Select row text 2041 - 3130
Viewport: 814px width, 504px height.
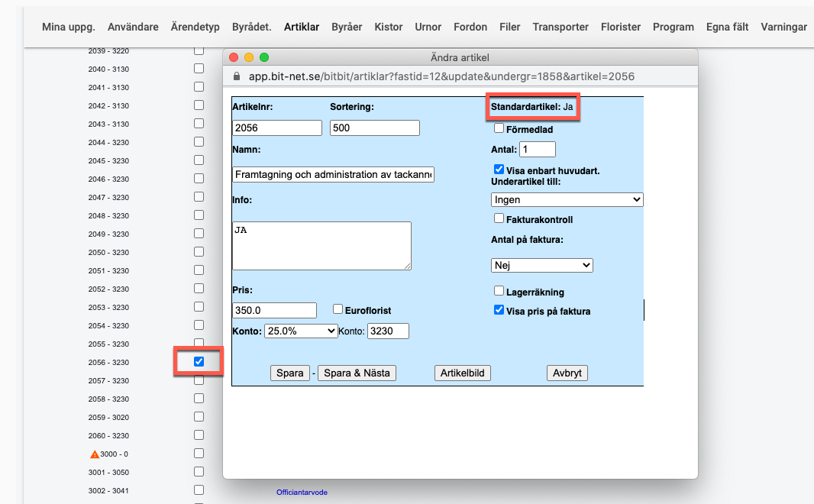pyautogui.click(x=108, y=87)
